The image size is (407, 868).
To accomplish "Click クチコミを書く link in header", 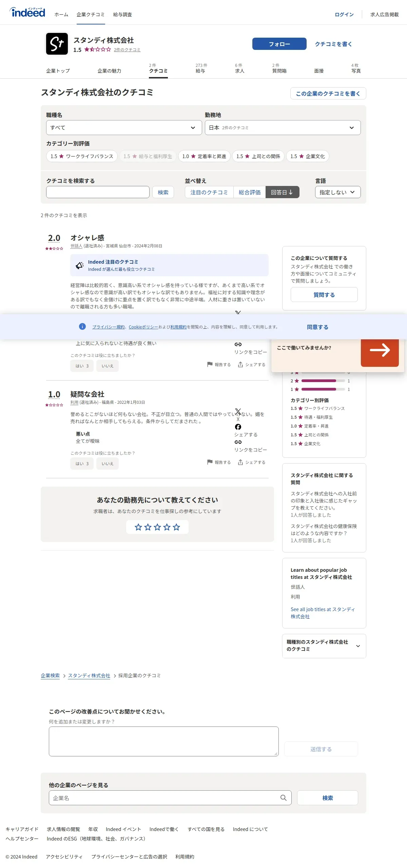I will coord(333,44).
